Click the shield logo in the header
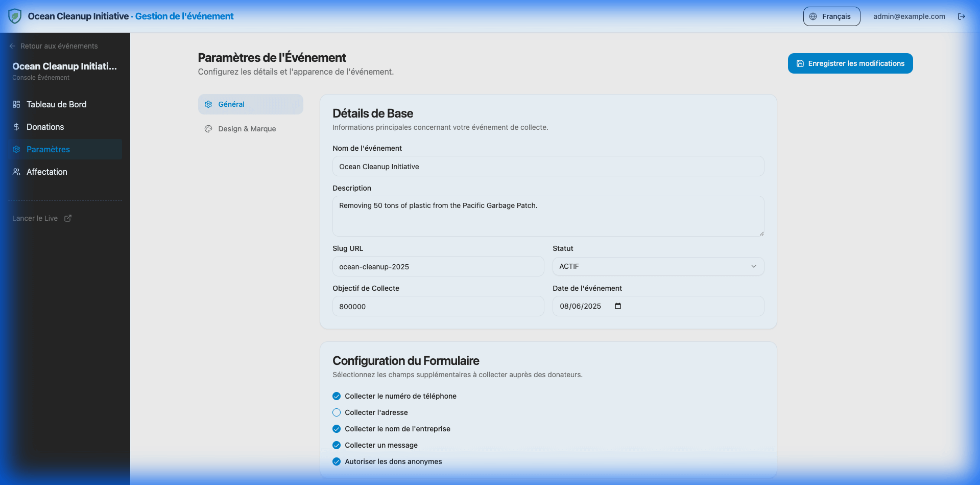 14,16
